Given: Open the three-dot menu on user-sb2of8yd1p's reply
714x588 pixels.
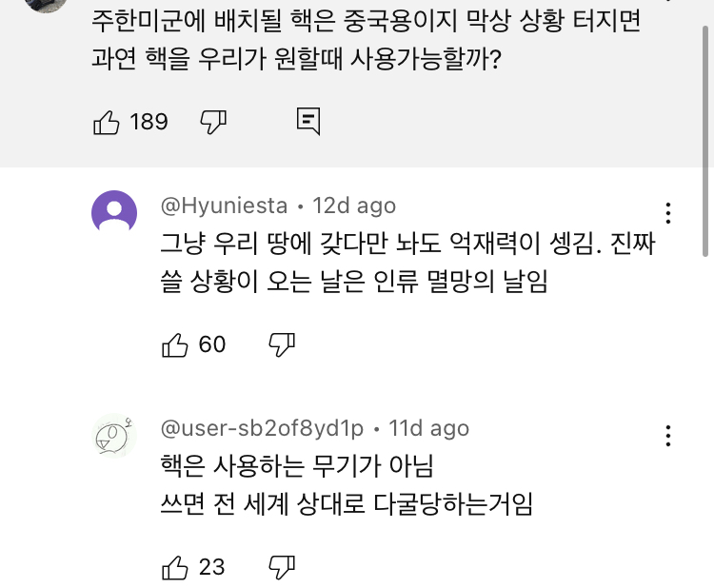Looking at the screenshot, I should click(x=669, y=436).
